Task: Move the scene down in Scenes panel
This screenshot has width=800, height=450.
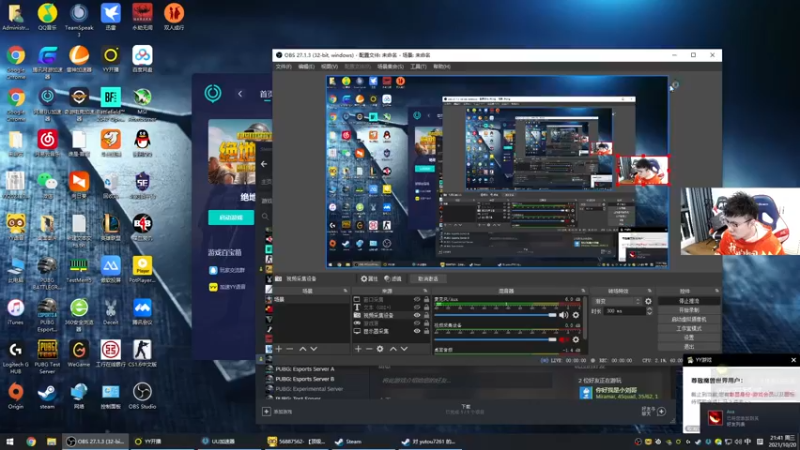Action: click(314, 349)
